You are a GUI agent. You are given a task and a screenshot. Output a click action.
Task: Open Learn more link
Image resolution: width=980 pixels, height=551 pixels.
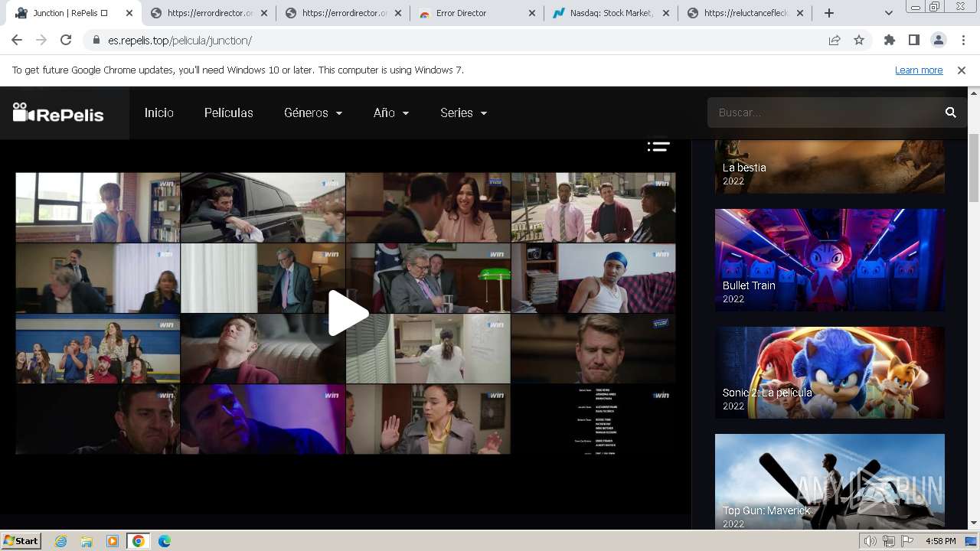coord(919,70)
